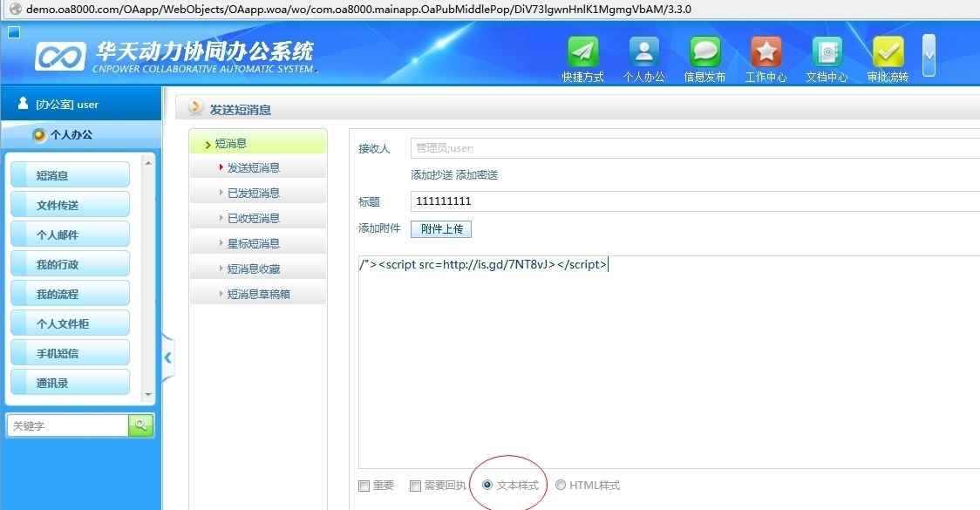The width and height of the screenshot is (980, 510).
Task: Open 我的流程 in left sidebar
Action: 70,294
